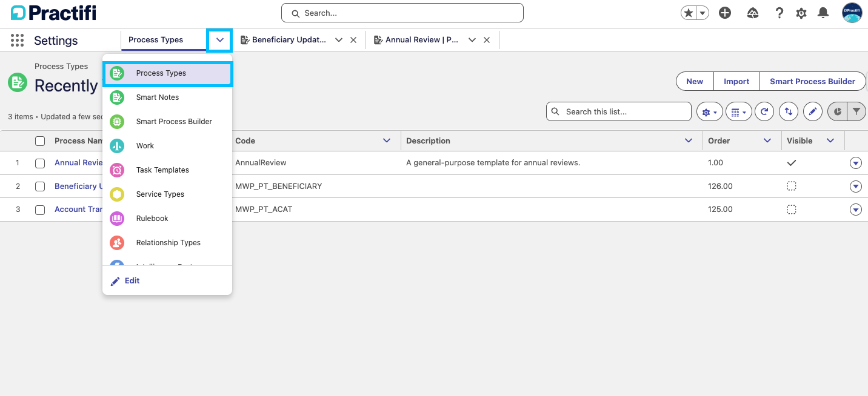Check the Annual Review row checkbox

(40, 163)
